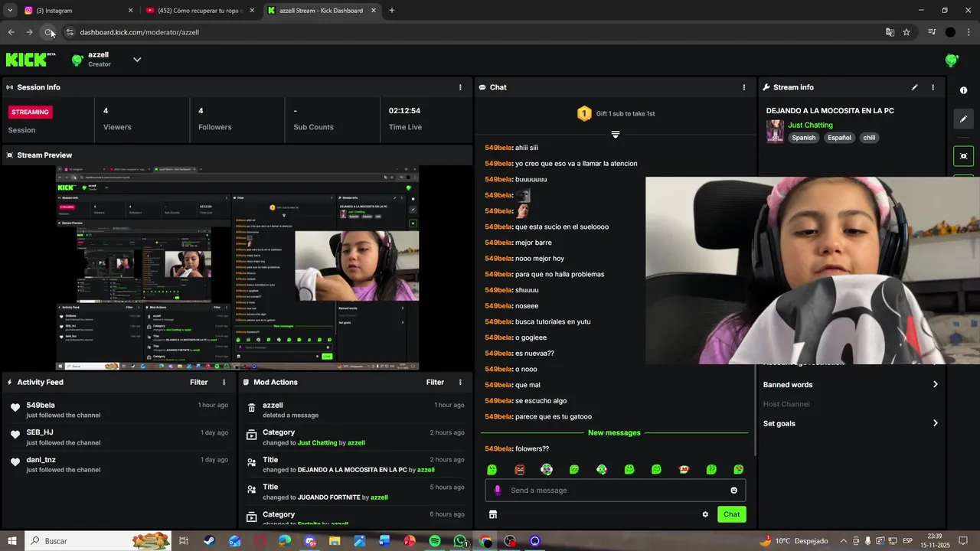This screenshot has width=980, height=551.
Task: Insert the headphones green emote
Action: click(547, 469)
